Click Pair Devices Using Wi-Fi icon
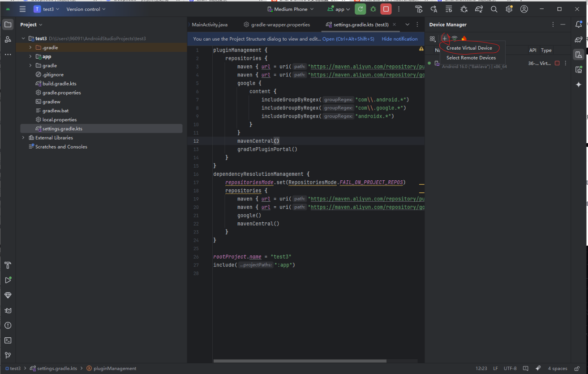588x374 pixels. coord(455,39)
